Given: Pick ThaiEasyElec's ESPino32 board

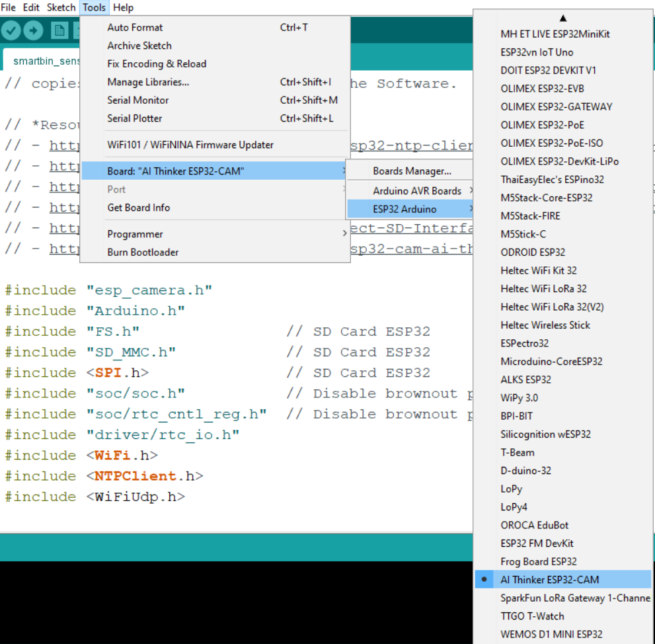Looking at the screenshot, I should (x=562, y=179).
